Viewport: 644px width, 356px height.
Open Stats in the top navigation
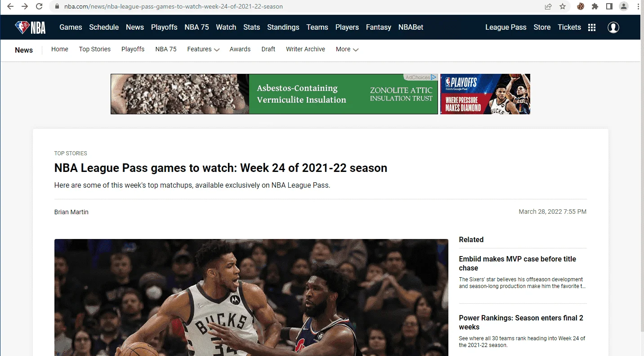point(252,27)
